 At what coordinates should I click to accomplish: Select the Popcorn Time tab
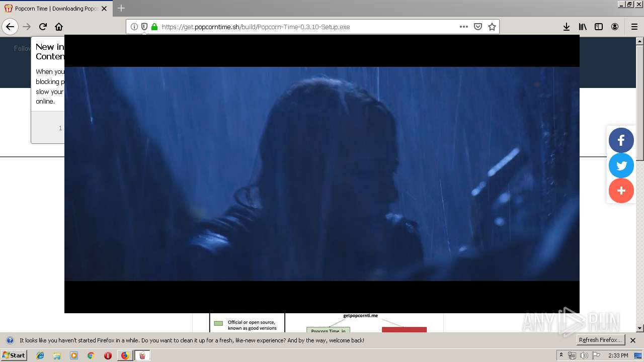click(x=56, y=9)
